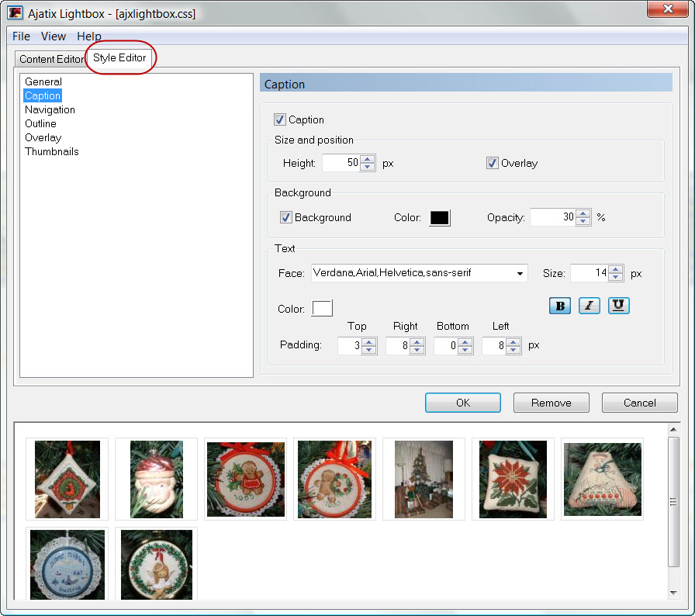Screen dimensions: 695x616
Task: Click the text Size value field
Action: point(590,273)
